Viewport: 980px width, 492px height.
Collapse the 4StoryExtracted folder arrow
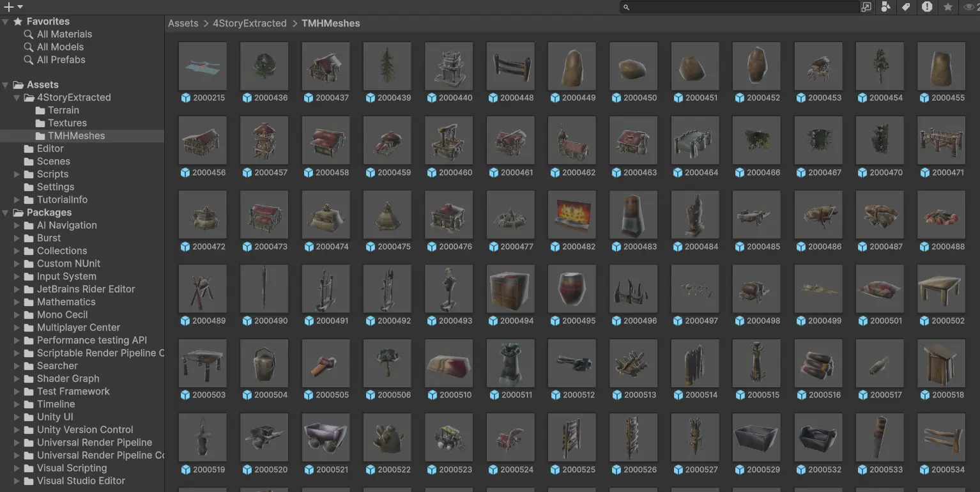[17, 98]
